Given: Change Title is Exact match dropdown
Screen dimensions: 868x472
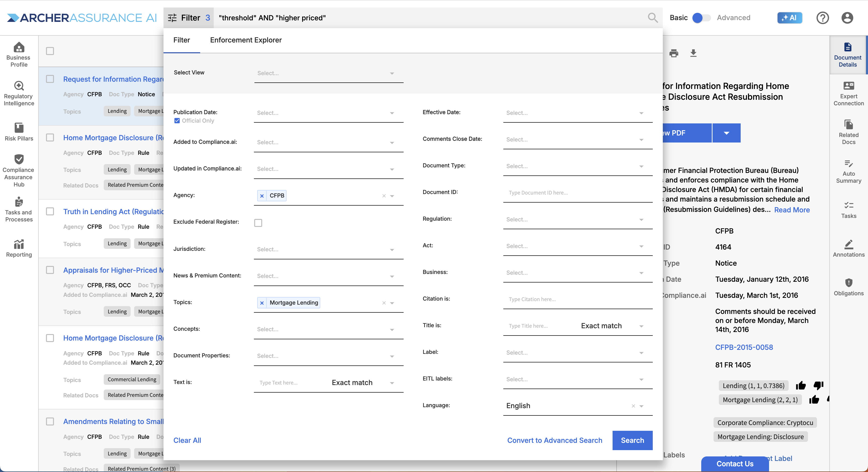Looking at the screenshot, I should [x=612, y=326].
